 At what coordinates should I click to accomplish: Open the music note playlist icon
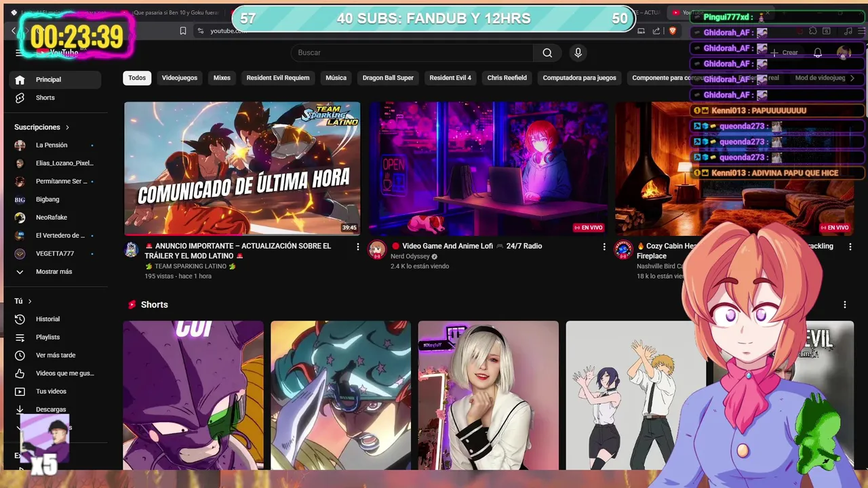coord(848,31)
